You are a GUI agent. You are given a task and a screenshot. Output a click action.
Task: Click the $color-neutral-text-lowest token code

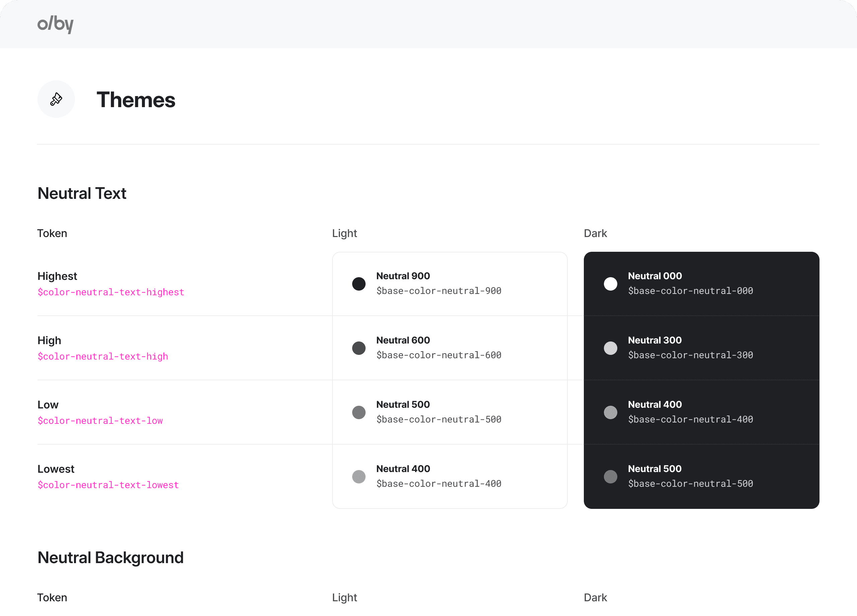(x=108, y=485)
